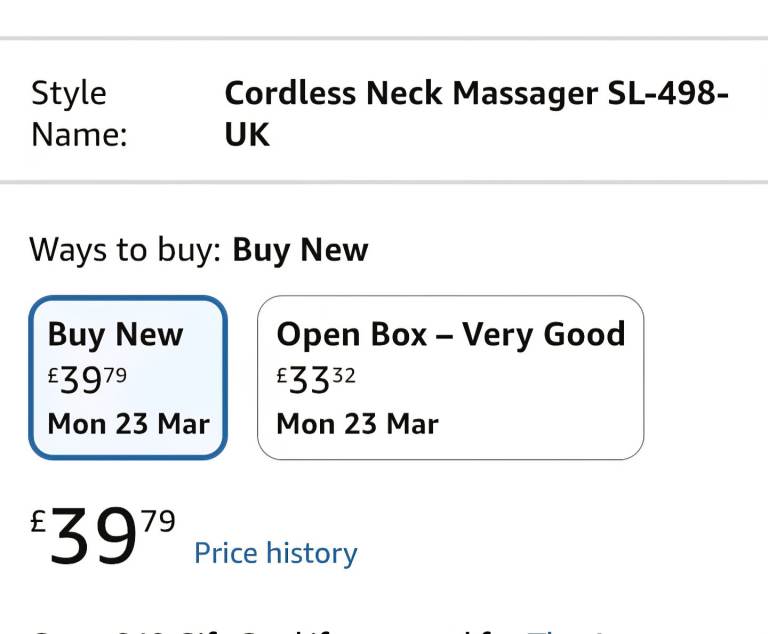Click the pound symbol beside the main price
Viewport: 768px width, 634px height.
click(x=39, y=521)
